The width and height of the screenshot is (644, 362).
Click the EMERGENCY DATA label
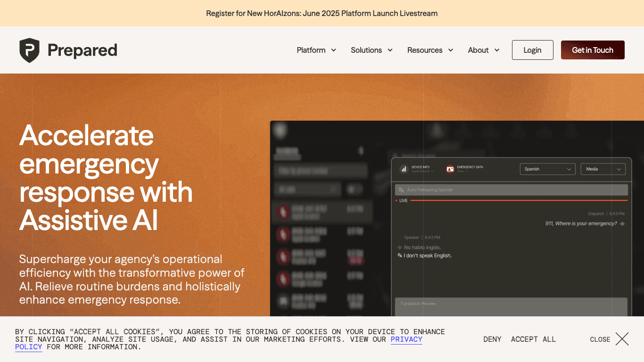[470, 167]
